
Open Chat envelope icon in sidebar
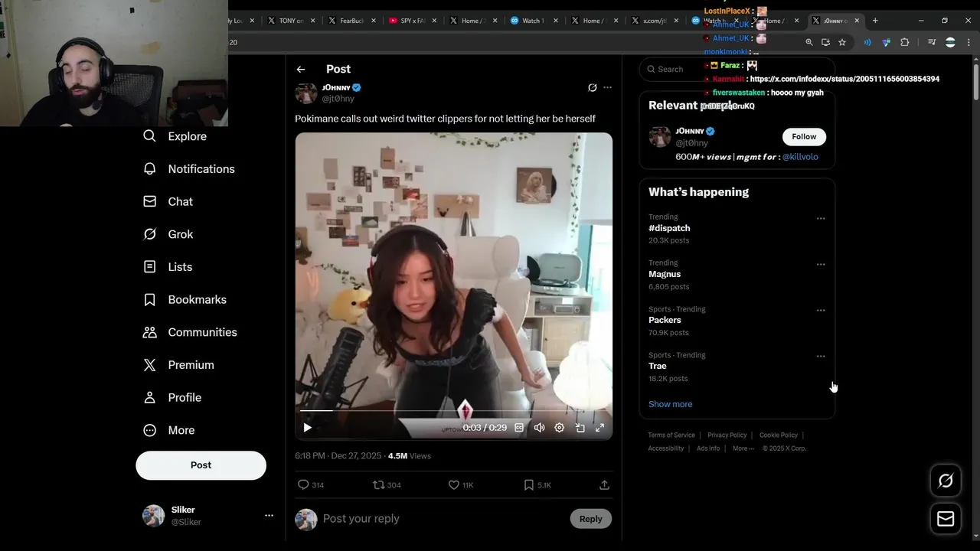tap(150, 201)
